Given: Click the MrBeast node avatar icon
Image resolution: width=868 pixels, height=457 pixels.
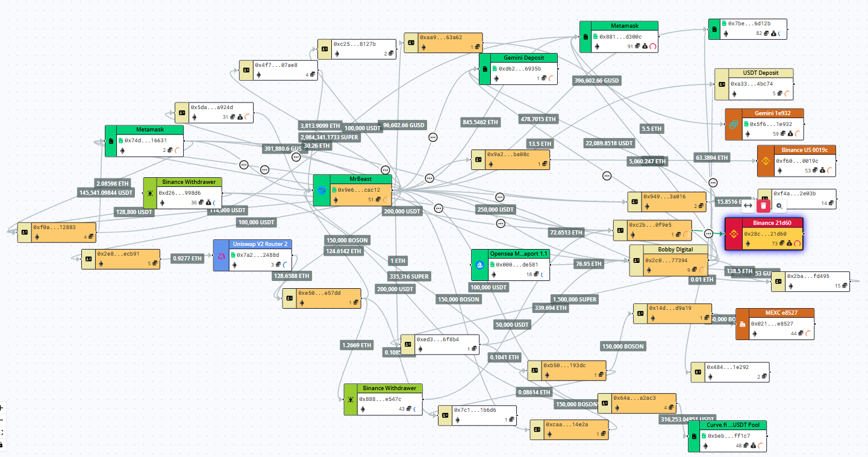Looking at the screenshot, I should [322, 191].
